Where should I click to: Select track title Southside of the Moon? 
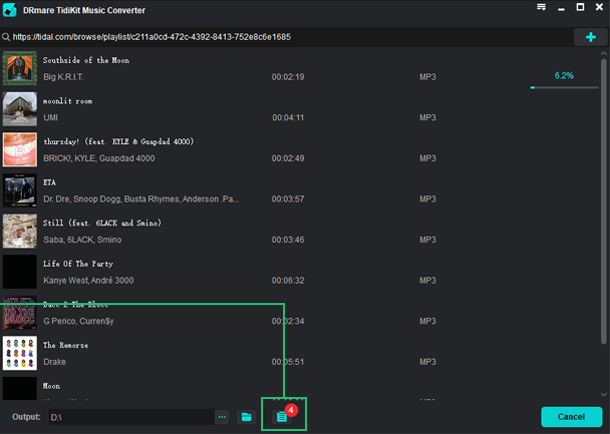[86, 60]
